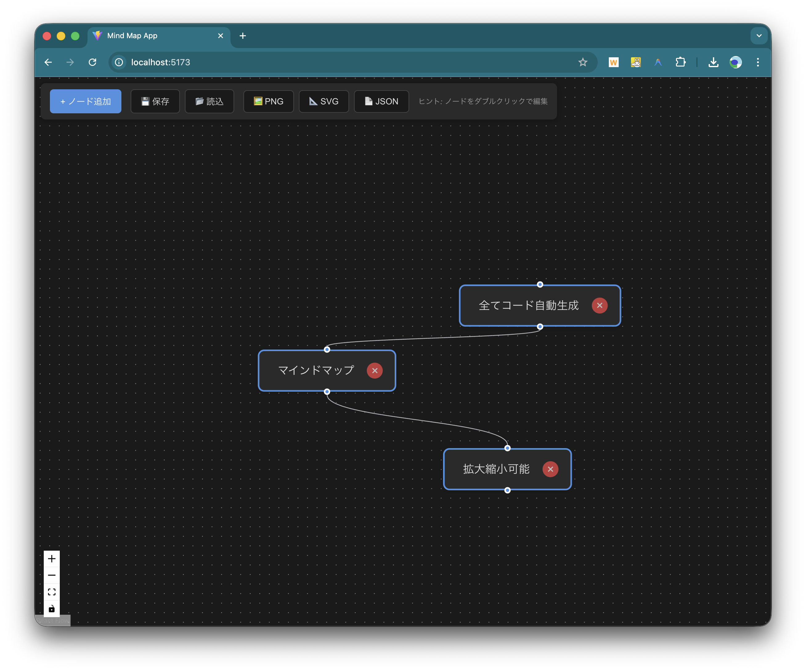806x672 pixels.
Task: Export the map as PNG
Action: [268, 101]
